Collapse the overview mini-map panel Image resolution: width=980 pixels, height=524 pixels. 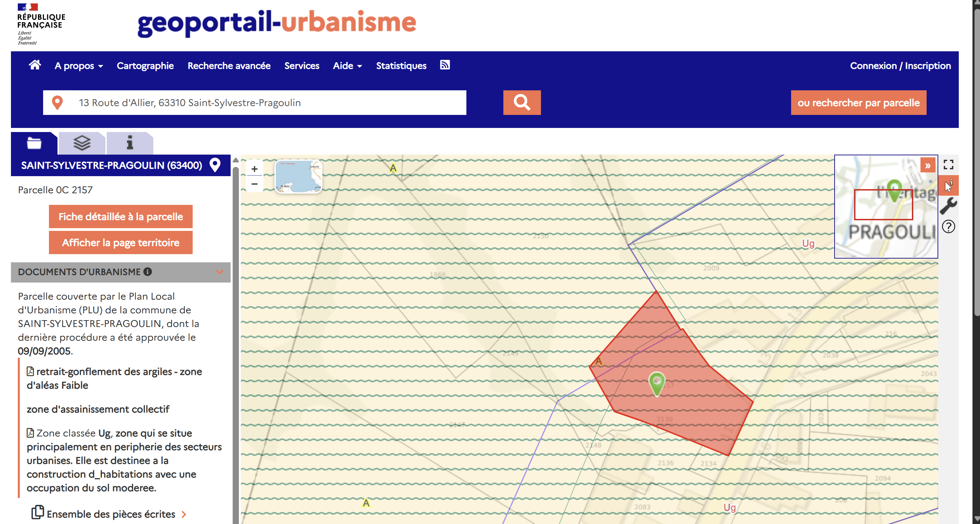click(x=928, y=166)
